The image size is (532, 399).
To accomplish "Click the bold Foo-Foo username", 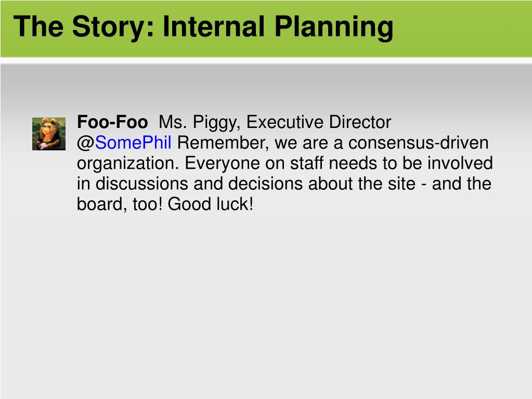I will (x=112, y=122).
